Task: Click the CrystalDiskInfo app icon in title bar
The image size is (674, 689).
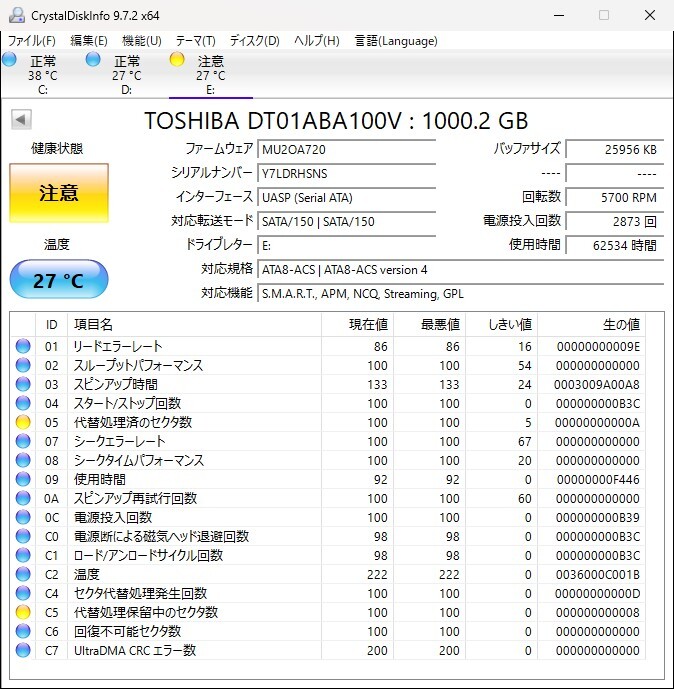Action: click(17, 15)
